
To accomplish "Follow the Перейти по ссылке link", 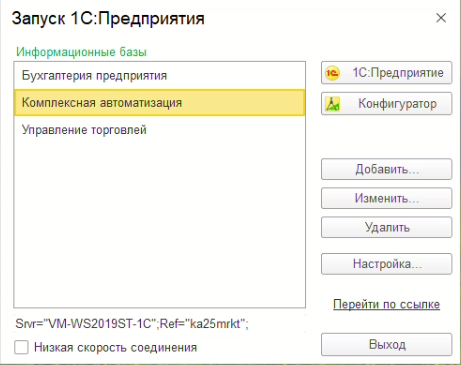I will (386, 304).
